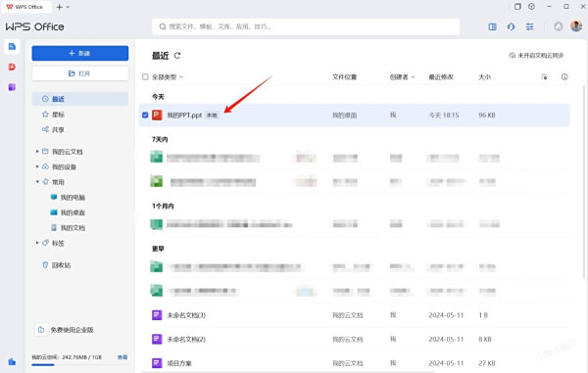Click the Last Modified (最近修改) column header

coord(441,76)
